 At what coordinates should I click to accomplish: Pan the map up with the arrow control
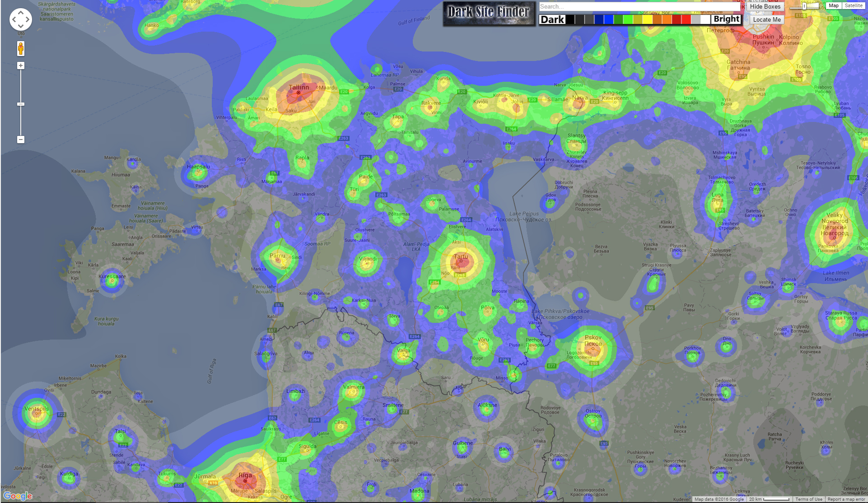click(x=21, y=13)
